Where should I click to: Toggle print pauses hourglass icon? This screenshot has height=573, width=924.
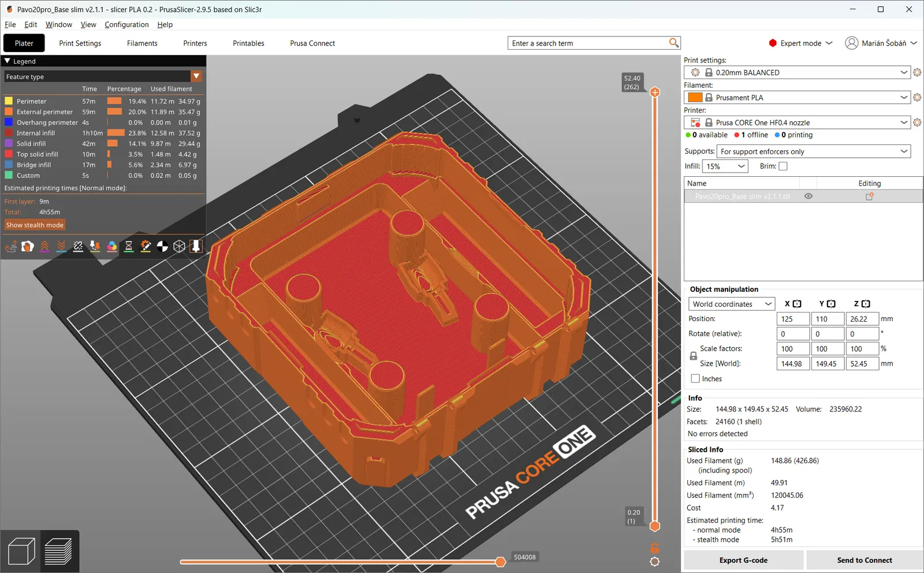pyautogui.click(x=129, y=247)
